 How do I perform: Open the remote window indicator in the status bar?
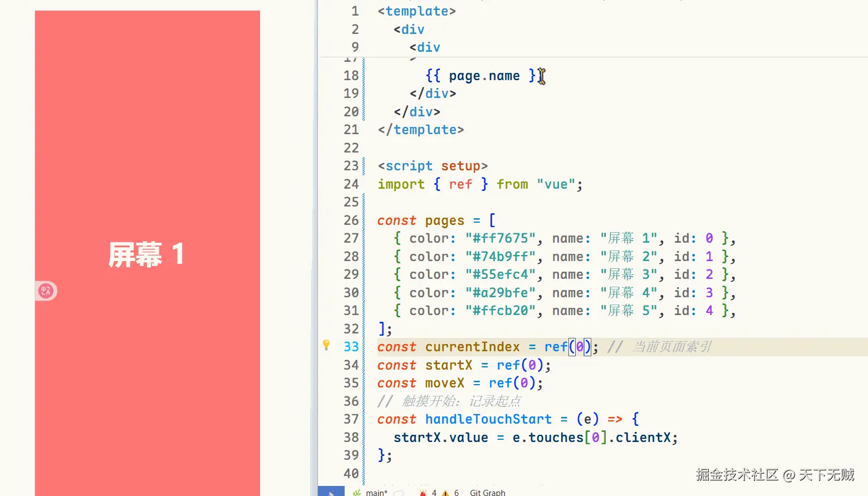click(x=332, y=492)
